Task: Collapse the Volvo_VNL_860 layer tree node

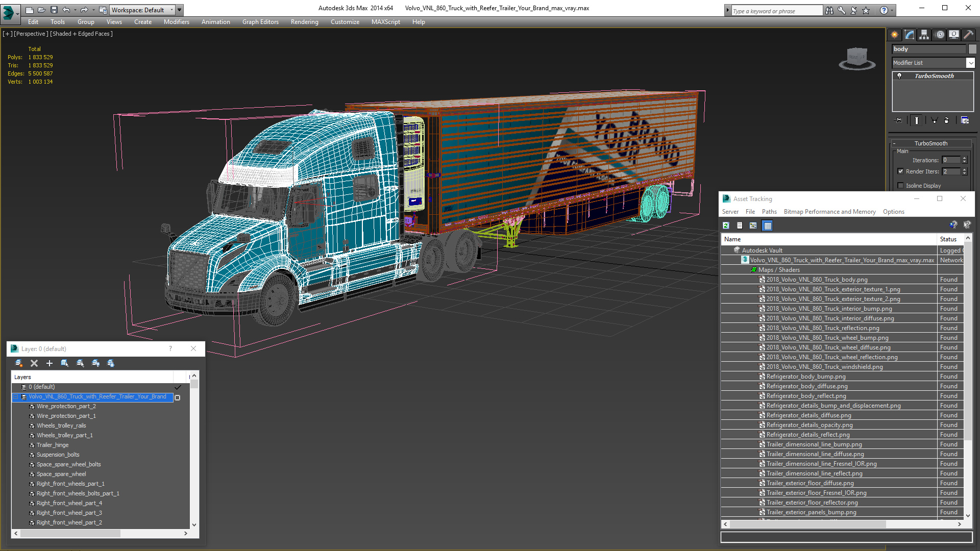Action: (x=15, y=397)
